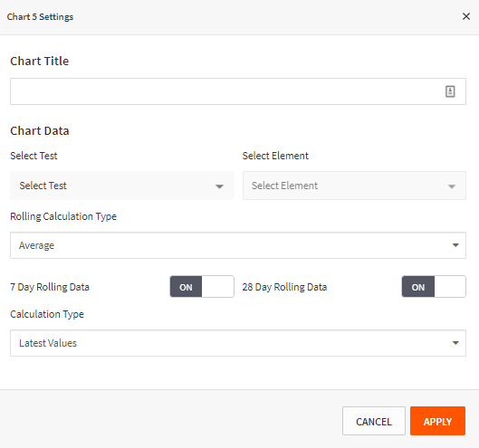Click the white off side of 7 Day toggle
Viewport: 479px width, 448px height.
[218, 287]
